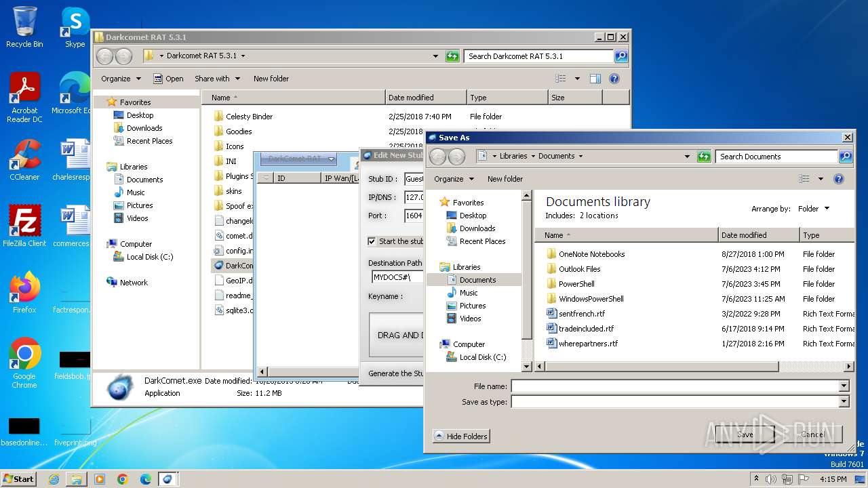The width and height of the screenshot is (868, 488).
Task: Open the Start menu
Action: 19,479
